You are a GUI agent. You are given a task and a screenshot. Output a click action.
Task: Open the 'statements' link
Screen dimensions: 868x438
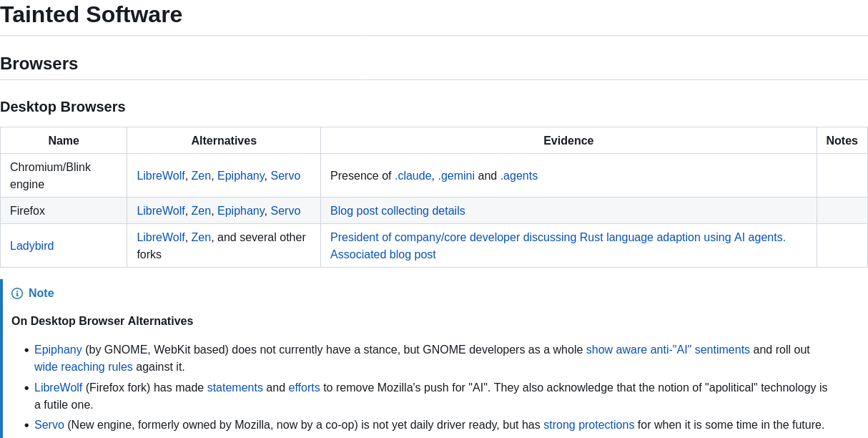click(235, 387)
